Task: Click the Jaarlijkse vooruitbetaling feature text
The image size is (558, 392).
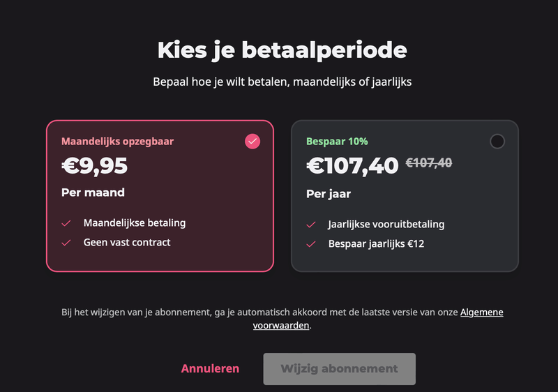Action: [x=386, y=225]
